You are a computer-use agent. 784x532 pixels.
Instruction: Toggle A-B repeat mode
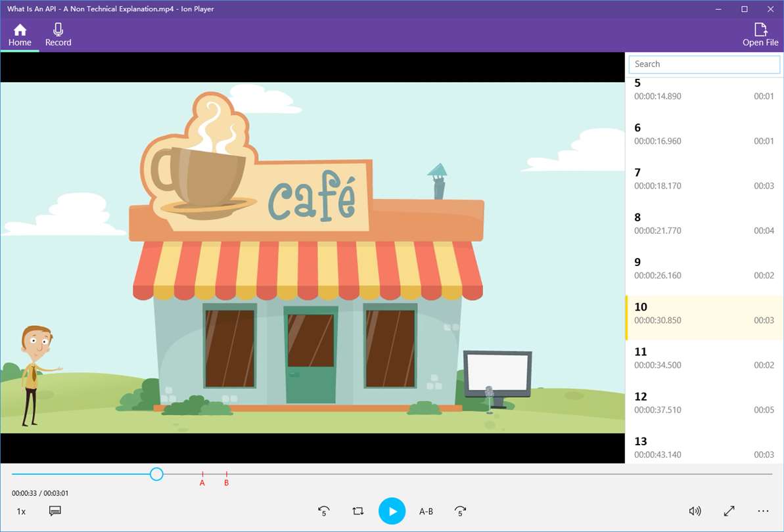pos(426,511)
